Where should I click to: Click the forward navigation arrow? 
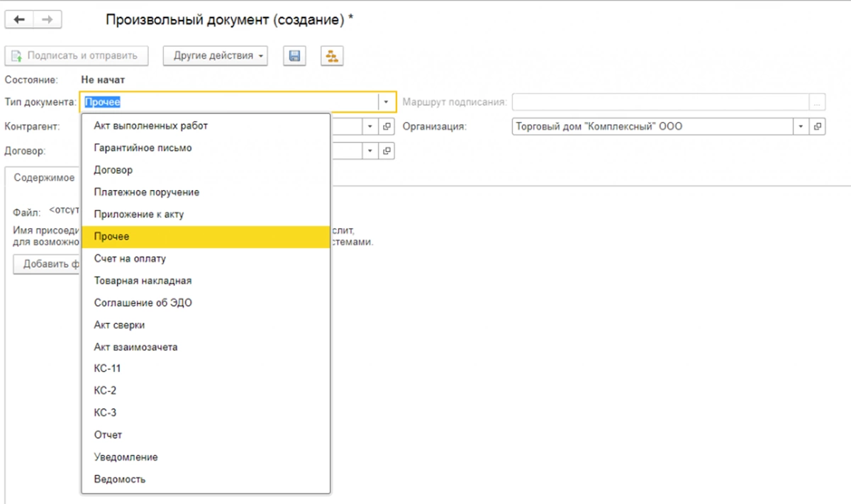(48, 20)
